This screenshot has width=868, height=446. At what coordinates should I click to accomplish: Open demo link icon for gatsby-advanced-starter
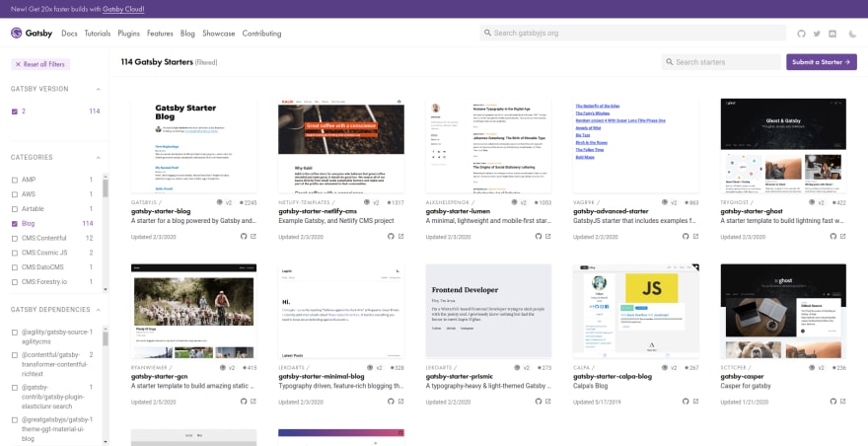point(695,236)
